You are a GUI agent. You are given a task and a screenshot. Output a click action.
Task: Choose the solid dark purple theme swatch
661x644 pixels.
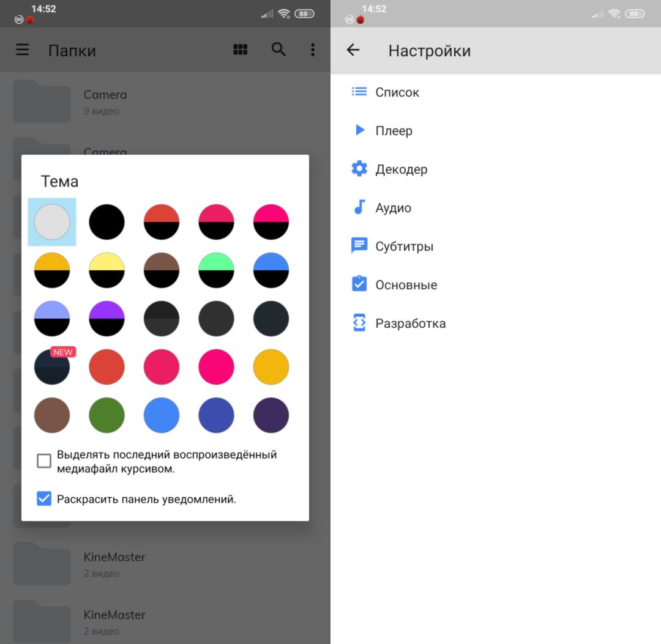271,415
